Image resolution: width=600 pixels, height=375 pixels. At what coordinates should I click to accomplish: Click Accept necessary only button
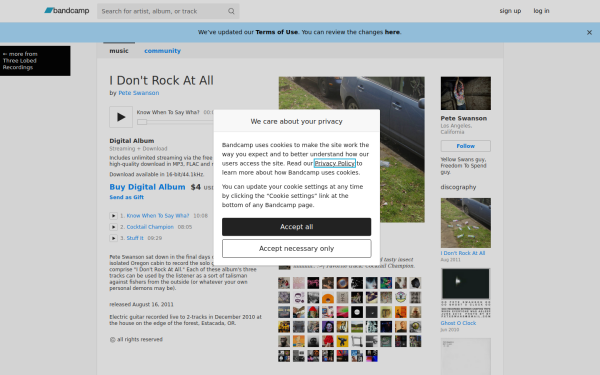(297, 249)
